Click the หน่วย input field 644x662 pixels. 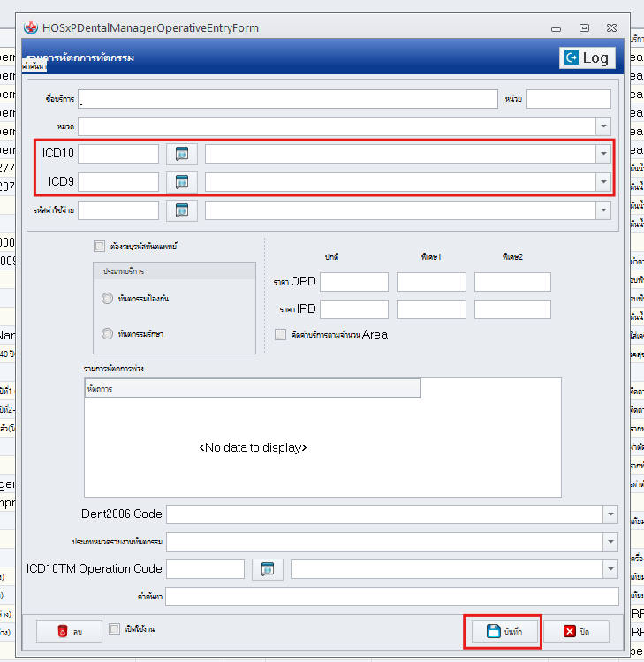coord(568,99)
